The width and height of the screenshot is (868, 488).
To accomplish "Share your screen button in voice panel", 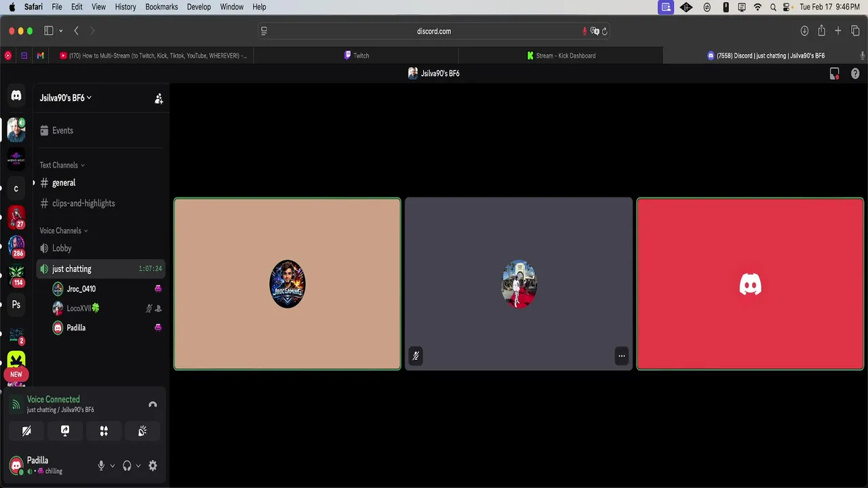I will (65, 431).
